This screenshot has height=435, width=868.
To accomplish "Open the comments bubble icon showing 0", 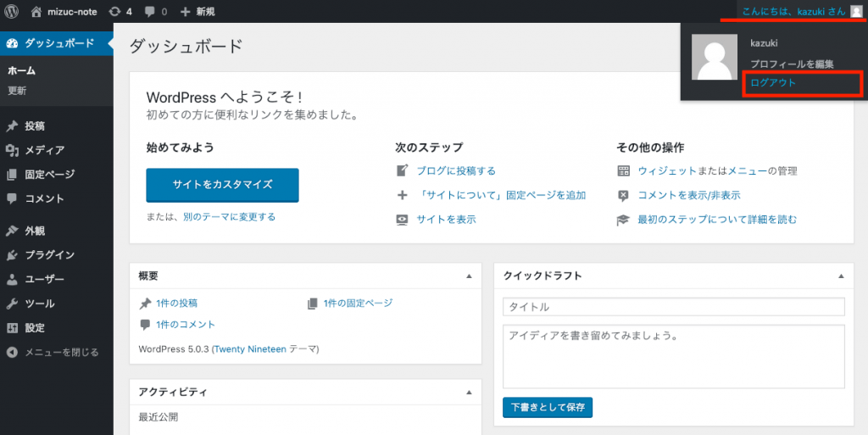I will pos(149,11).
